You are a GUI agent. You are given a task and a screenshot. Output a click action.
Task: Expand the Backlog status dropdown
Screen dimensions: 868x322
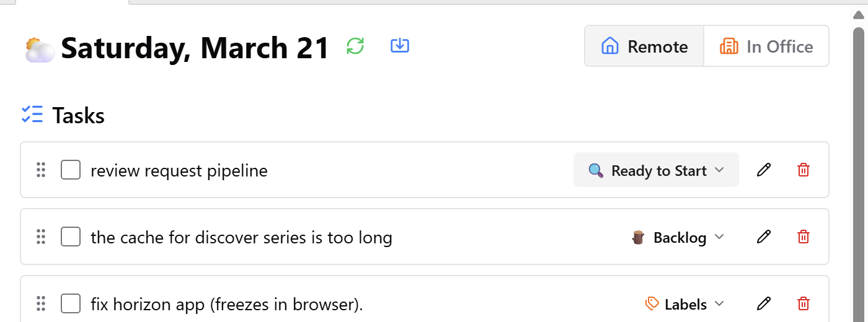pos(678,237)
